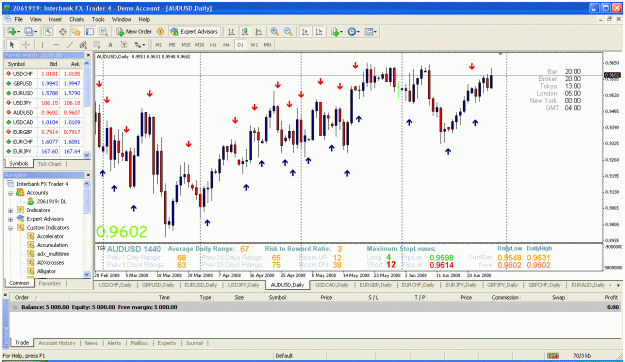Select the Crosshair tool
The image size is (625, 362).
click(26, 45)
